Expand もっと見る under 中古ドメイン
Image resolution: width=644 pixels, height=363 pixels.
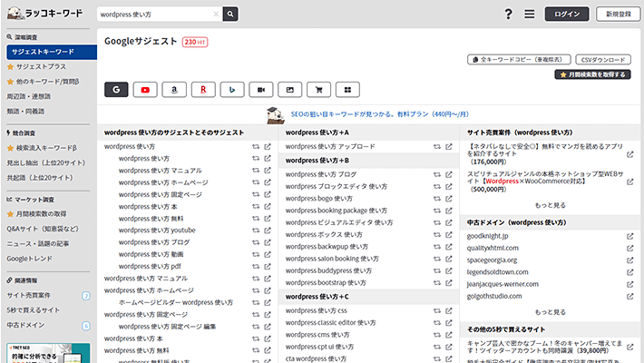coord(550,312)
